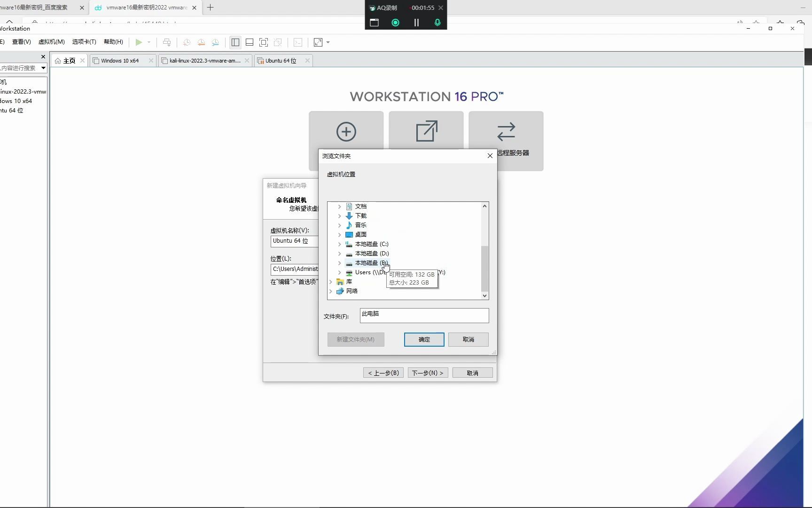Click the green record circle icon
The height and width of the screenshot is (508, 812).
click(396, 23)
